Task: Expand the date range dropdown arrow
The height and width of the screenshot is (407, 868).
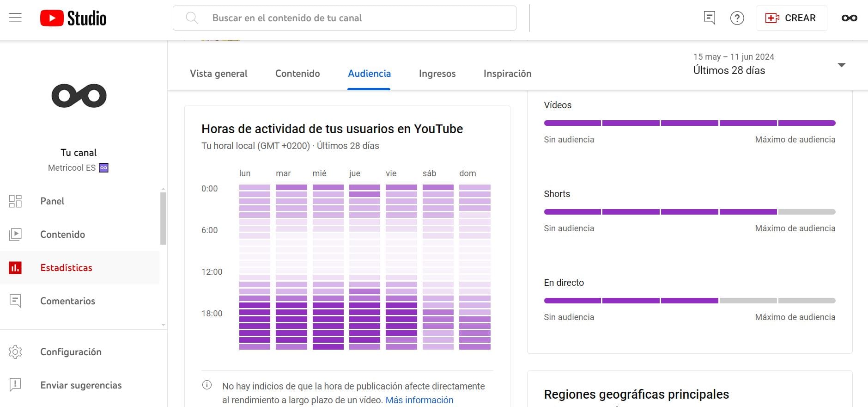Action: tap(842, 65)
